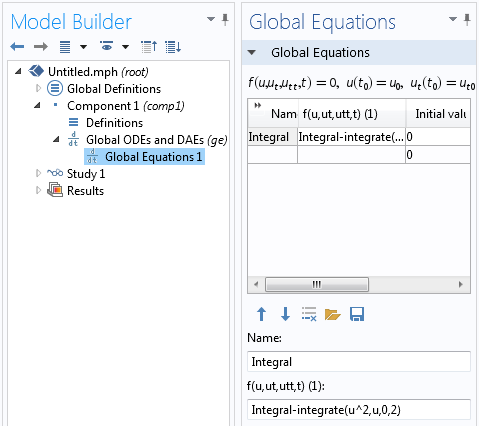479x426 pixels.
Task: Go to next node with forward arrow
Action: coord(41,47)
